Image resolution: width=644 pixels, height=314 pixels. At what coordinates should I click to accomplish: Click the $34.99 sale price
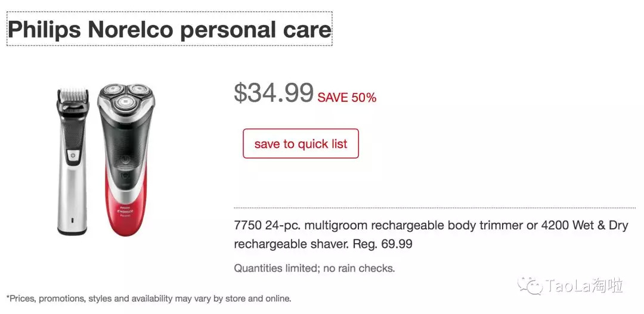click(x=274, y=93)
